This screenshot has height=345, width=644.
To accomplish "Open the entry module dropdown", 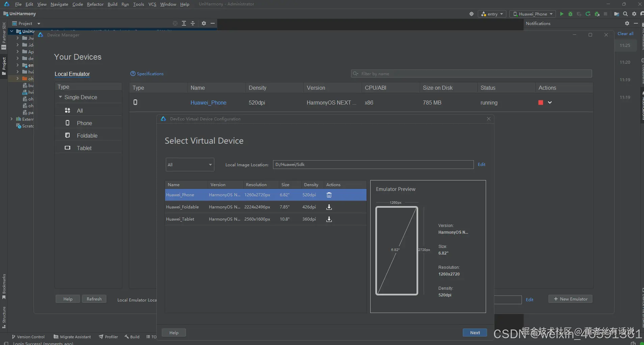I will pyautogui.click(x=492, y=14).
